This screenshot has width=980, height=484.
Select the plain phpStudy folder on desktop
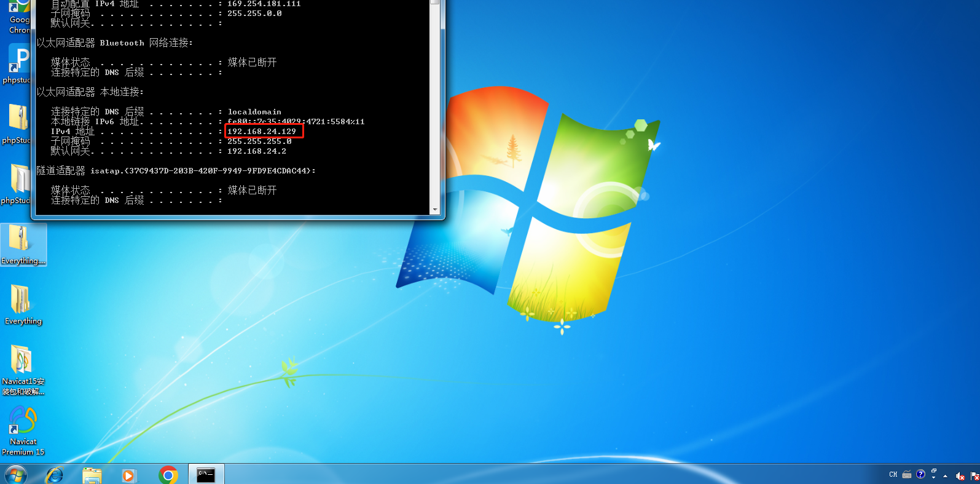coord(17,184)
